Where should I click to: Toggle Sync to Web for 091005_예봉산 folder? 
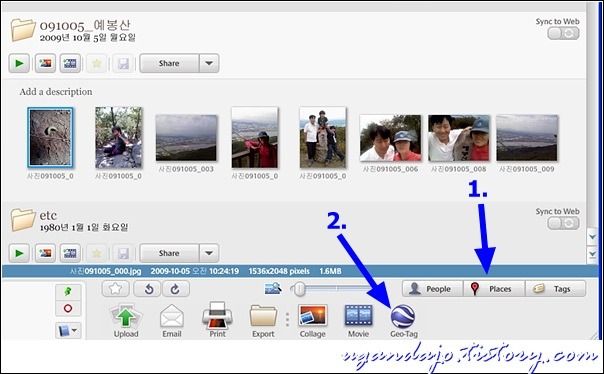[x=563, y=34]
